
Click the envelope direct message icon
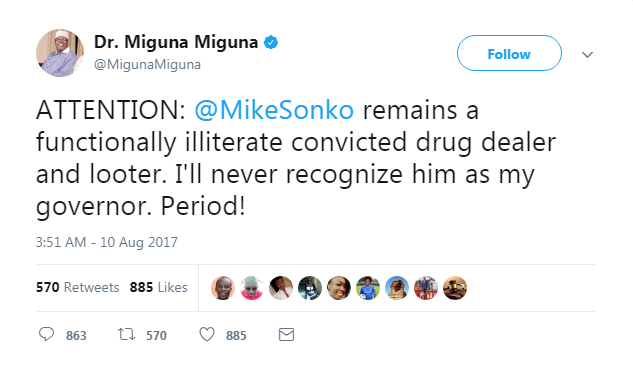click(x=287, y=335)
